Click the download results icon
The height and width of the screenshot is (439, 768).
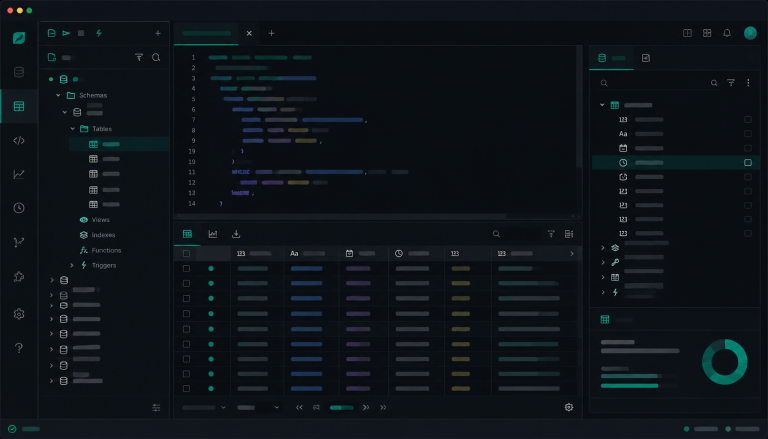click(x=236, y=234)
